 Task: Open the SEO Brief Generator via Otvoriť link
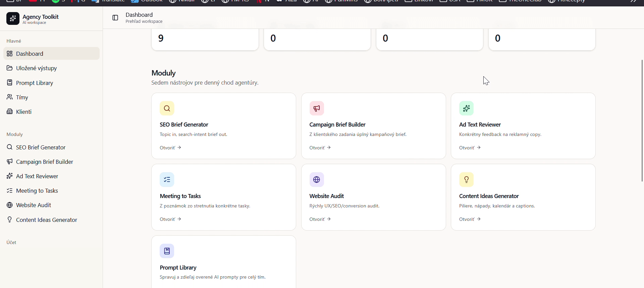tap(170, 148)
